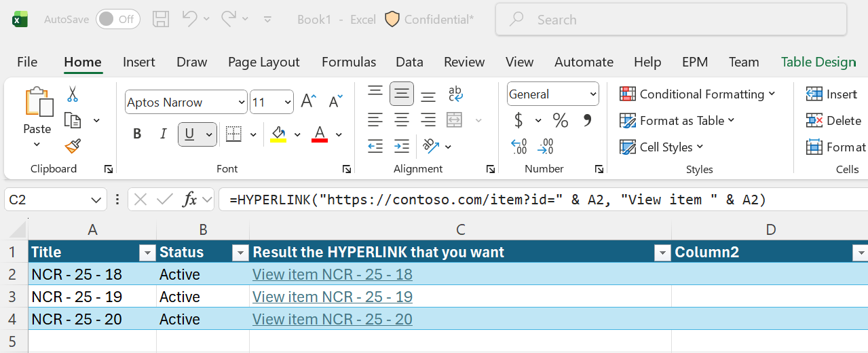Increase indent

pyautogui.click(x=402, y=146)
